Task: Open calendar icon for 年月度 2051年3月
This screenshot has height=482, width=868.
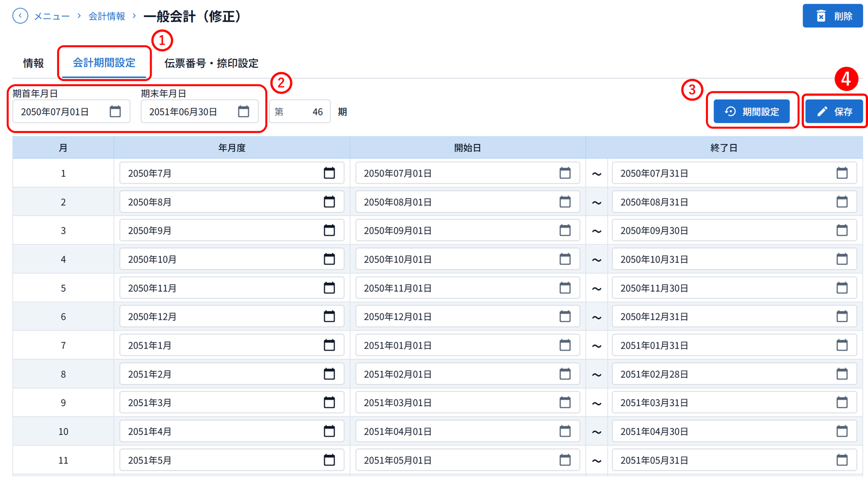Action: point(329,402)
